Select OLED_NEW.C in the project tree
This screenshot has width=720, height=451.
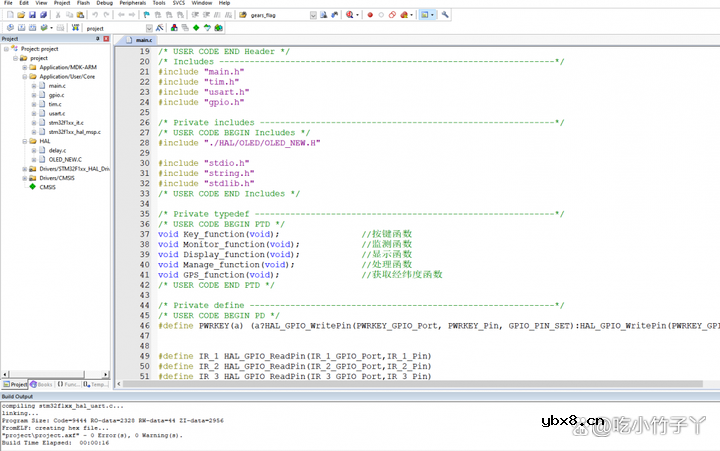[64, 160]
